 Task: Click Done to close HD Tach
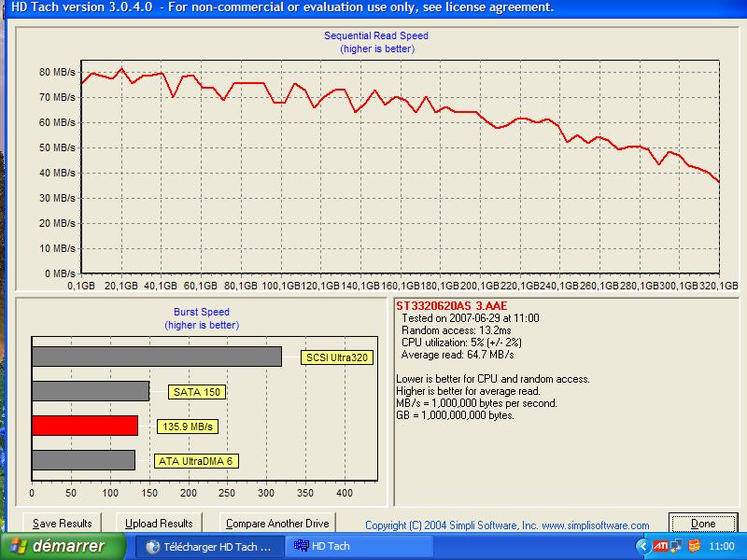(702, 524)
